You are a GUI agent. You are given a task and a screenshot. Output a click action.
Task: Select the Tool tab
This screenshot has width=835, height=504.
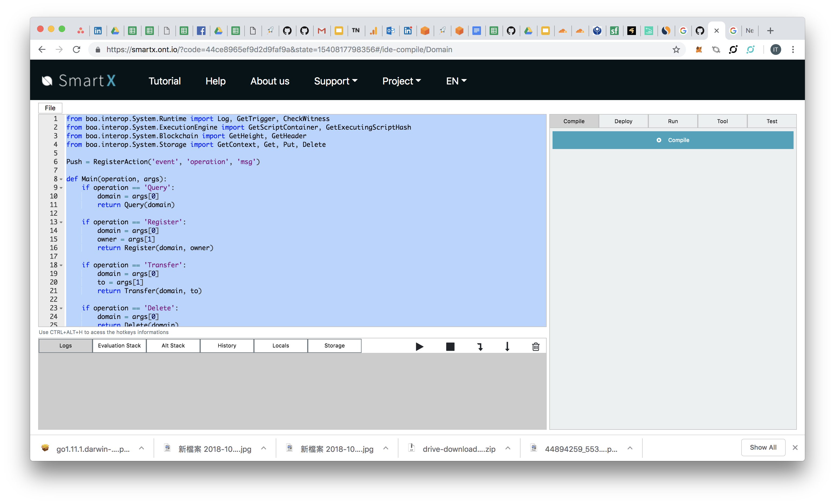[722, 121]
